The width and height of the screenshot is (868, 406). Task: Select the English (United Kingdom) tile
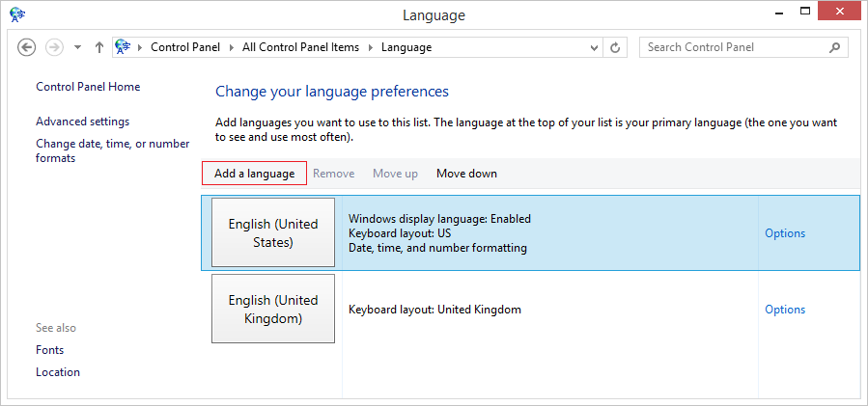pyautogui.click(x=273, y=309)
